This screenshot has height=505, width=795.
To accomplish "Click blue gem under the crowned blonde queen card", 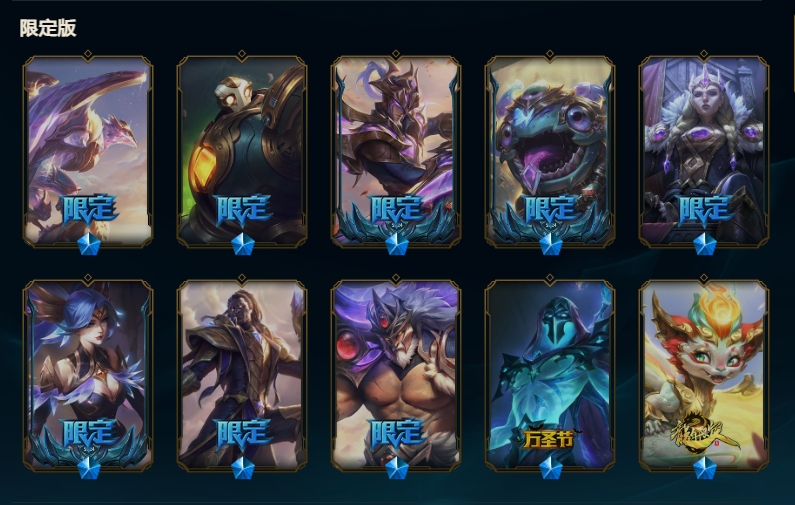I will point(705,244).
